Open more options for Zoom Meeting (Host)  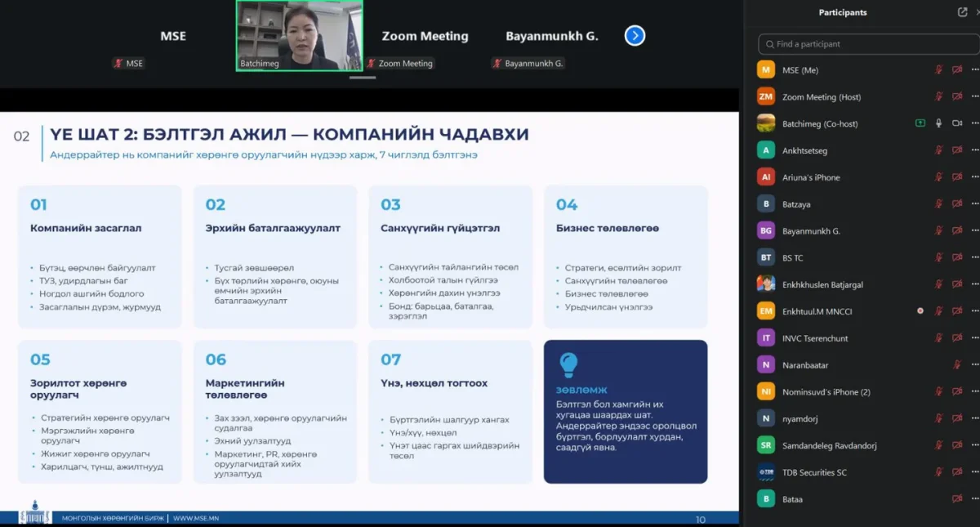(974, 97)
